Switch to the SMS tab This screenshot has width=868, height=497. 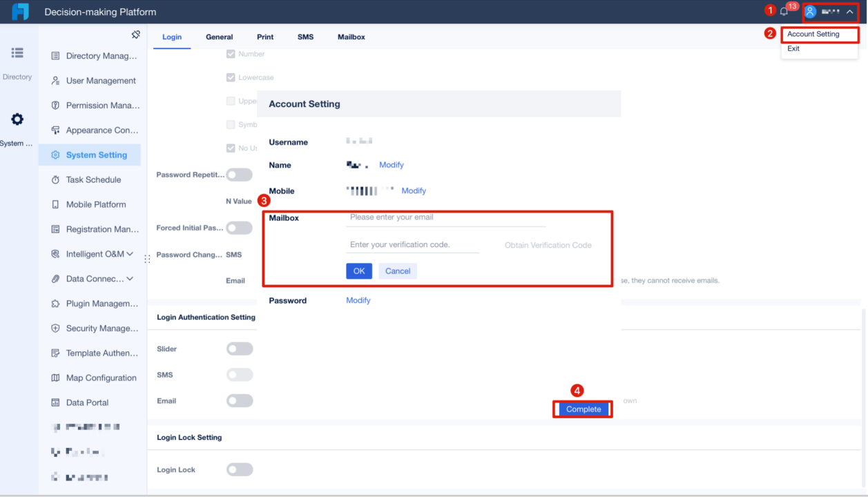coord(305,37)
